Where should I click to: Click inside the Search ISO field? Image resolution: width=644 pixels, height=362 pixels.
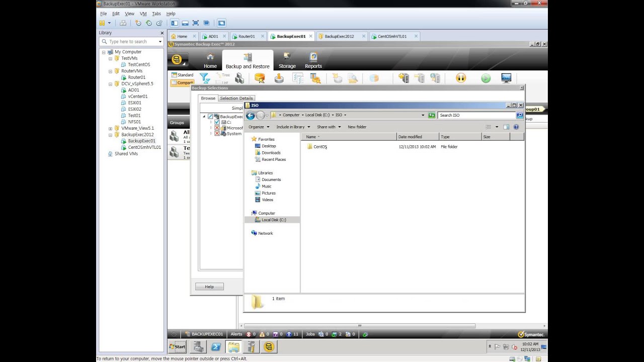pos(476,115)
